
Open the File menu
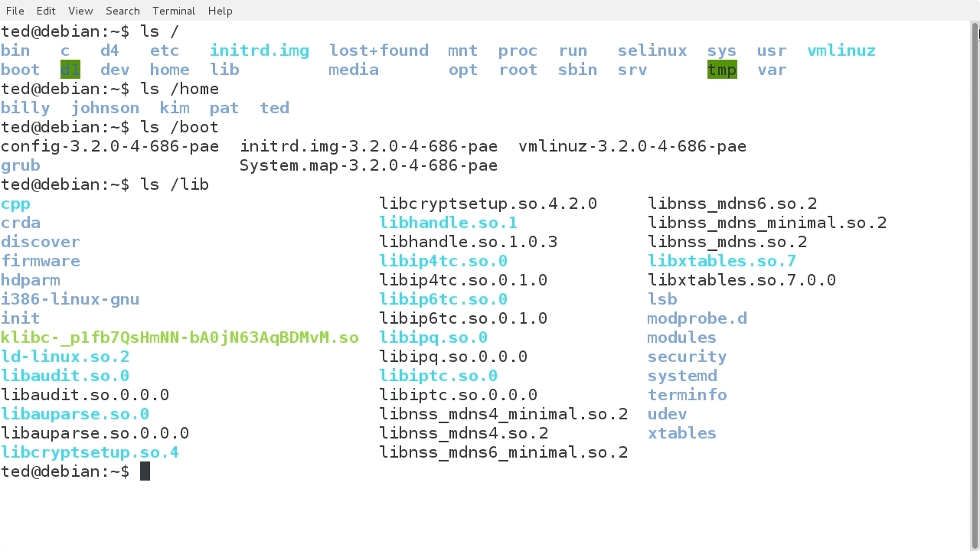(x=15, y=11)
